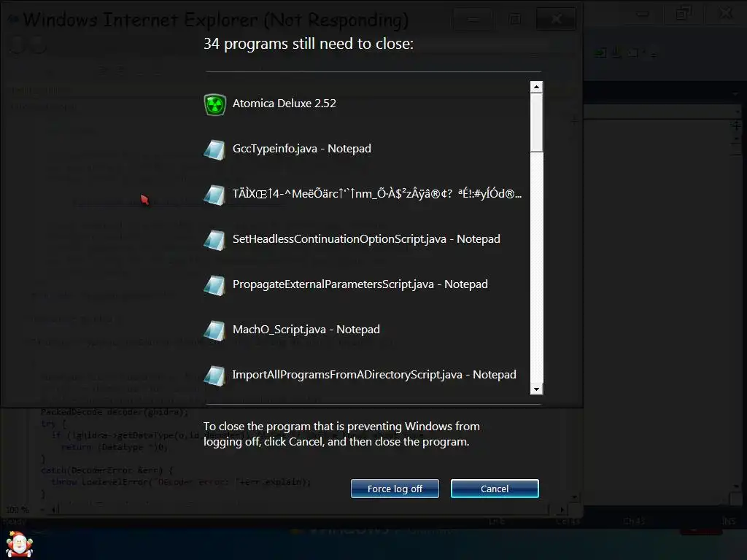Select MachO_Script.java - Notepad entry
The image size is (747, 560).
pyautogui.click(x=306, y=330)
